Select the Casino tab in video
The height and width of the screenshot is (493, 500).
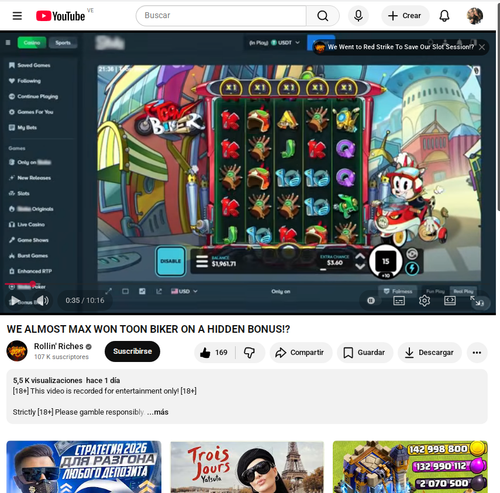32,43
